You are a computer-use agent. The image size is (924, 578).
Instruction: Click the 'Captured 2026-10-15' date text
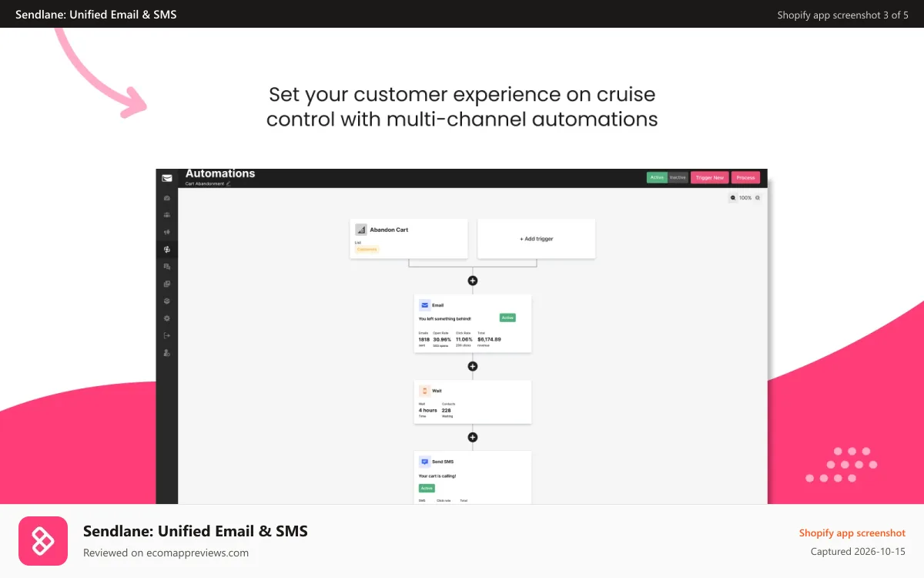pos(859,552)
